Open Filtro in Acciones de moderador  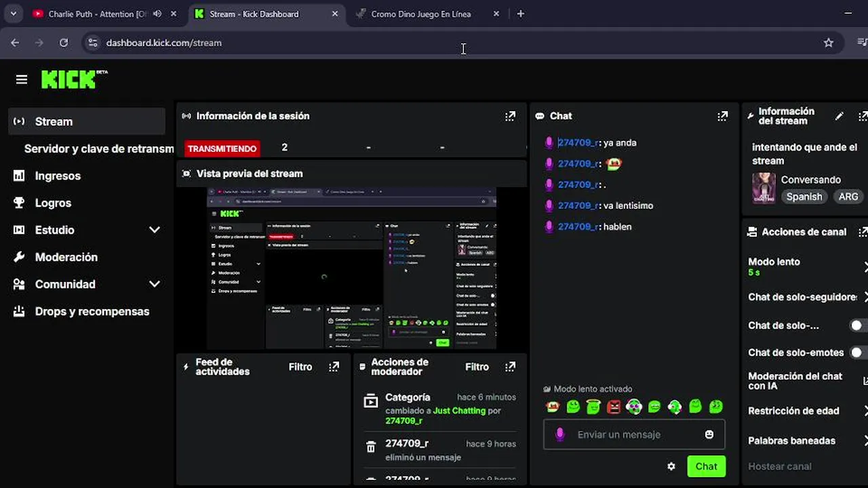pyautogui.click(x=477, y=367)
